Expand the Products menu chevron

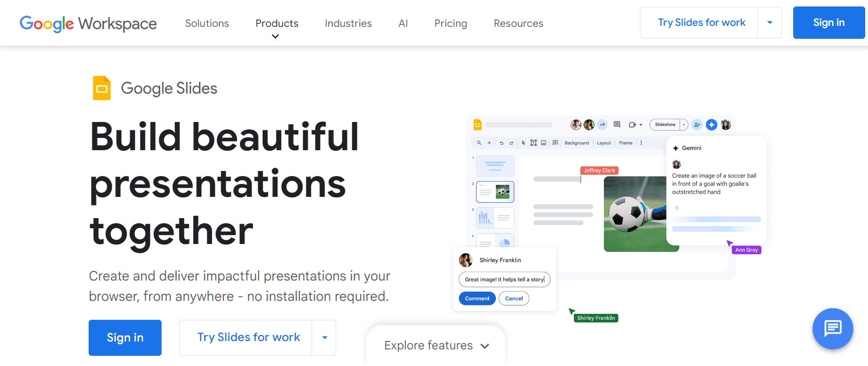tap(275, 37)
